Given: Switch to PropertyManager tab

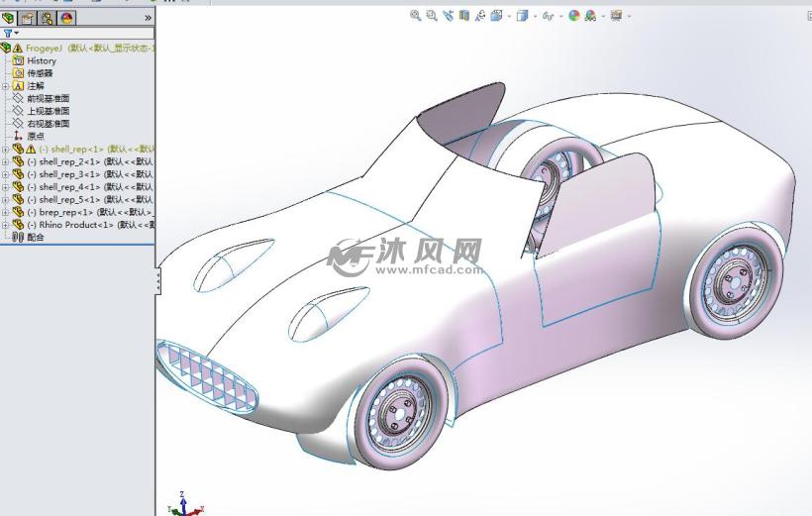Looking at the screenshot, I should pos(27,18).
